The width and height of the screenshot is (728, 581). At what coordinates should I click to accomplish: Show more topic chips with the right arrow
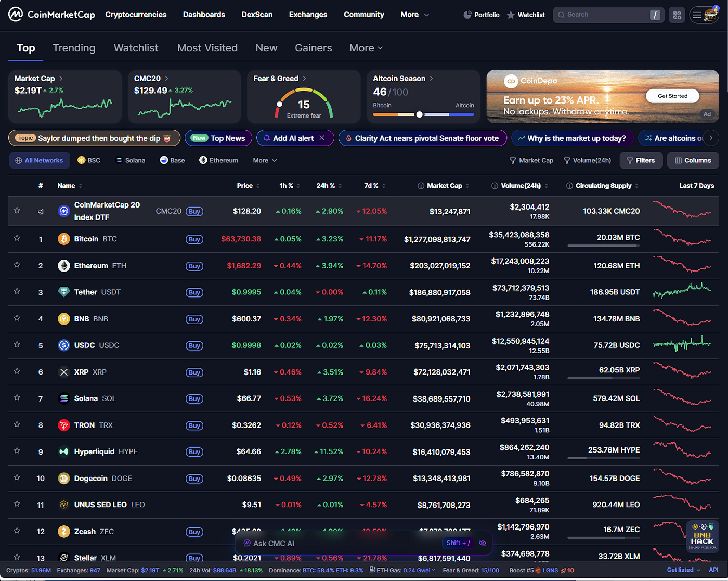pos(711,138)
